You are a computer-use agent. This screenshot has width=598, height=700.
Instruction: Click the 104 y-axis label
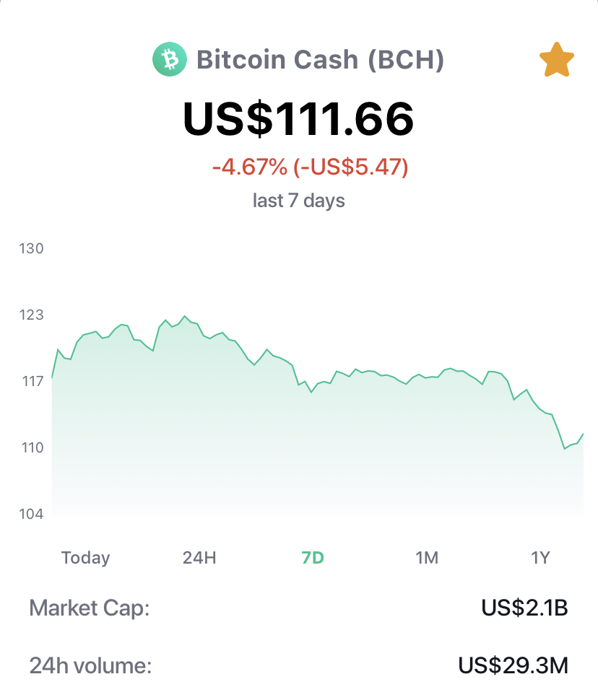pyautogui.click(x=31, y=514)
